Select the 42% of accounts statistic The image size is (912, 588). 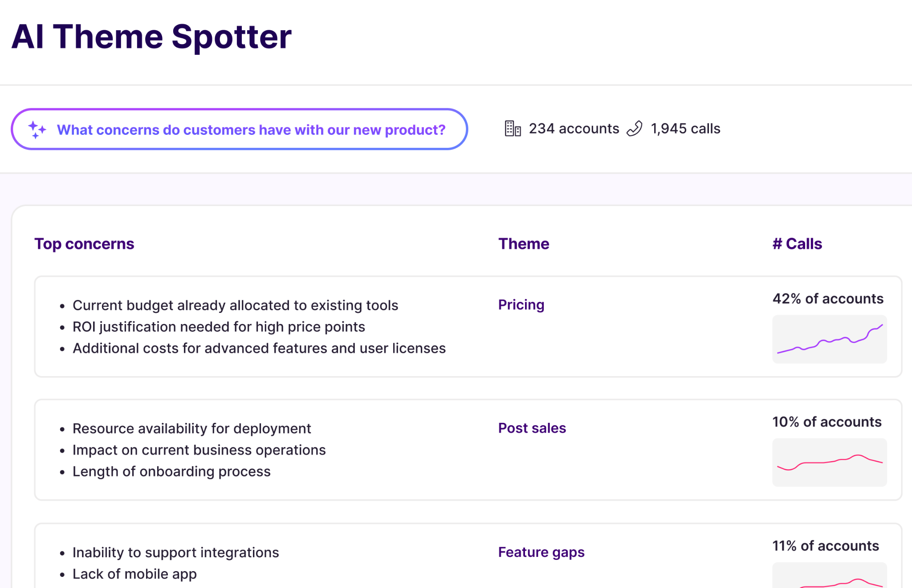828,299
